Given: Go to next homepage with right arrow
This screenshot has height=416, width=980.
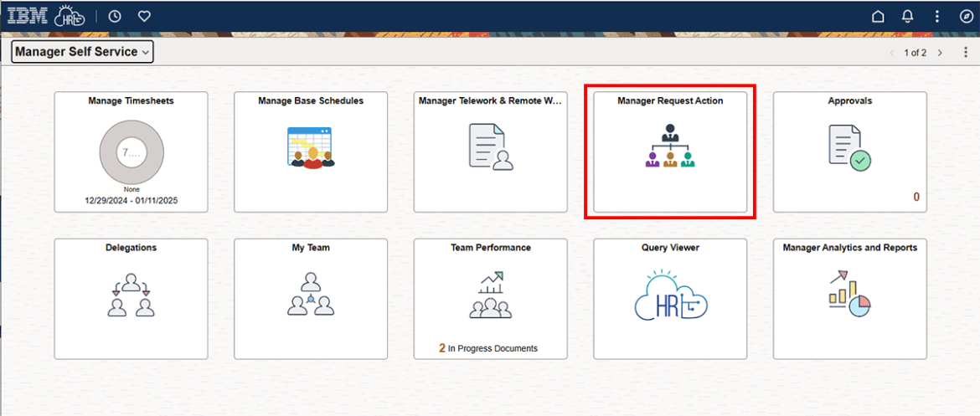Looking at the screenshot, I should coord(940,53).
